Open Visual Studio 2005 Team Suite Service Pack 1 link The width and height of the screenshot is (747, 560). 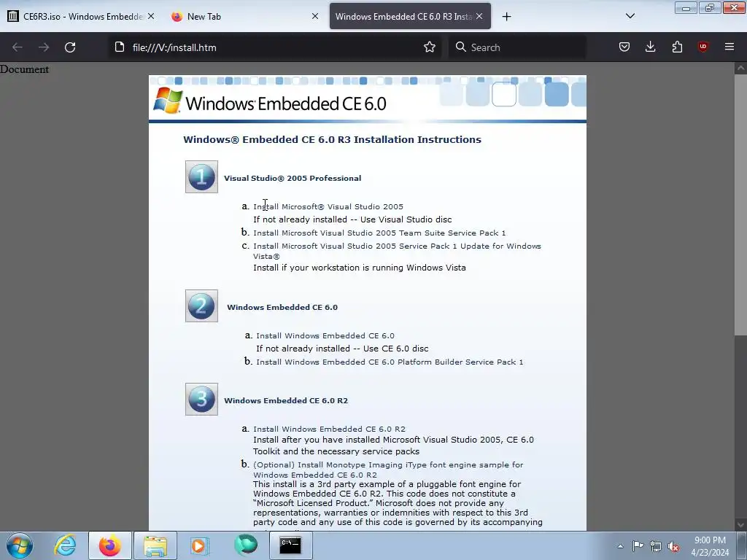[379, 233]
